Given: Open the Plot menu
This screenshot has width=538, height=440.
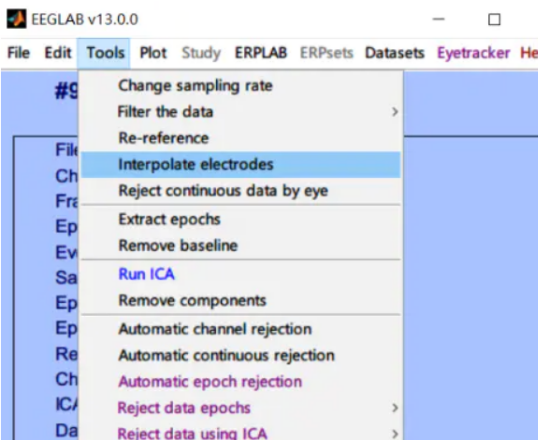Looking at the screenshot, I should coord(153,53).
